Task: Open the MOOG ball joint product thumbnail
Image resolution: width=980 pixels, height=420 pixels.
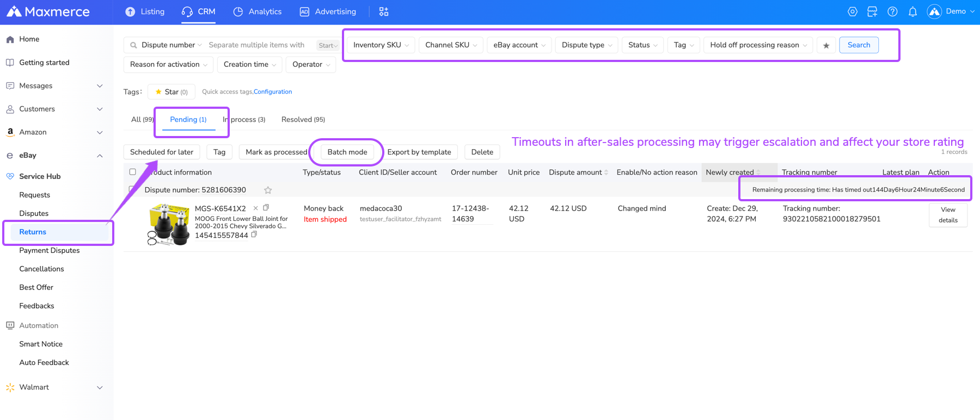Action: (169, 224)
